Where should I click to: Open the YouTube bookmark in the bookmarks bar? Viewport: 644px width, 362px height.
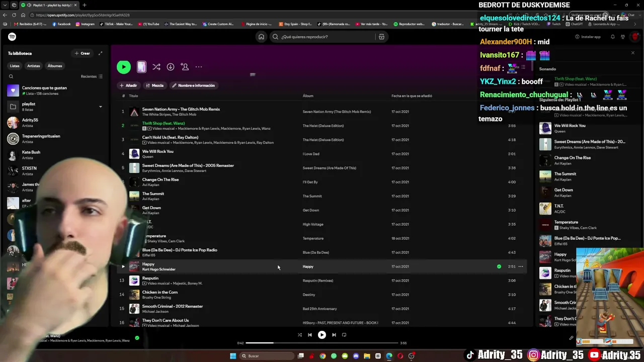(x=149, y=24)
